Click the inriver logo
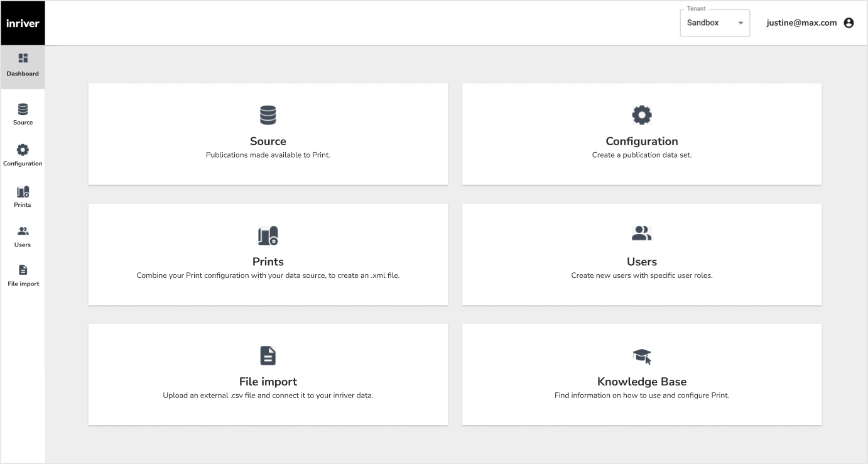Viewport: 868px width, 464px height. [x=23, y=23]
